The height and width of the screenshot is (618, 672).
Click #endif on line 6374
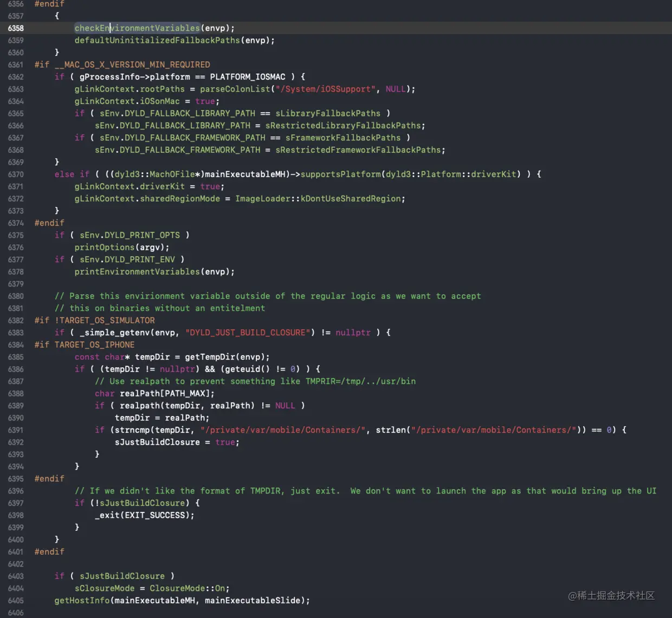tap(49, 223)
